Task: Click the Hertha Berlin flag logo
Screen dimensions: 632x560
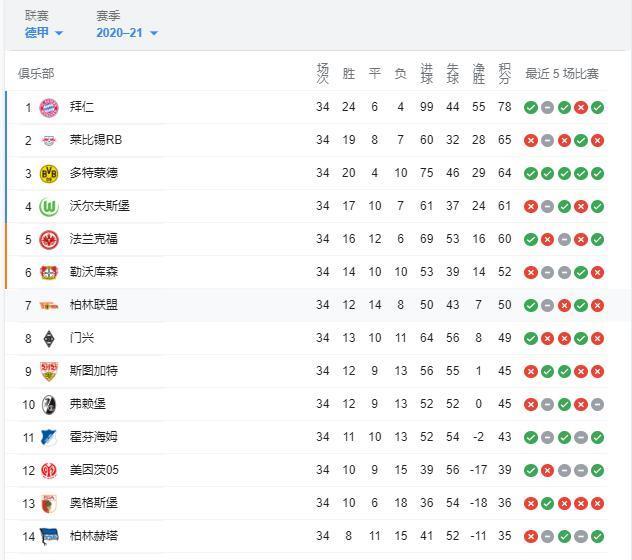Action: click(49, 537)
